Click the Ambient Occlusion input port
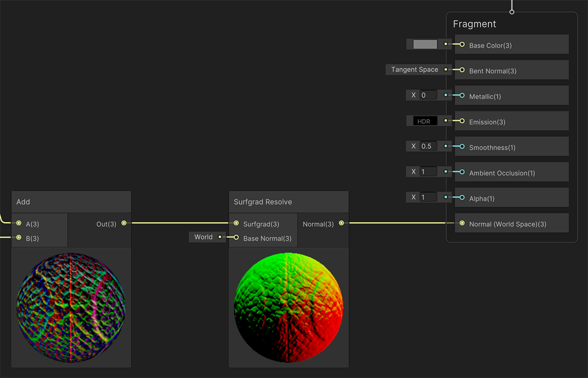 [462, 172]
